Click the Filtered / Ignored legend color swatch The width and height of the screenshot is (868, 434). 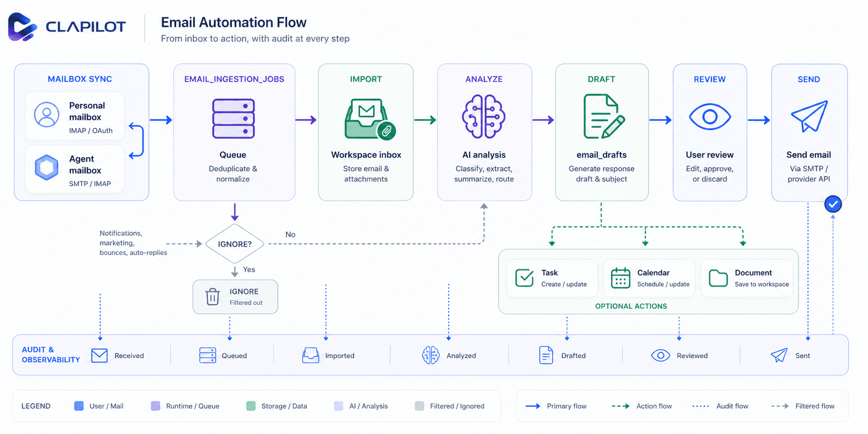[419, 406]
